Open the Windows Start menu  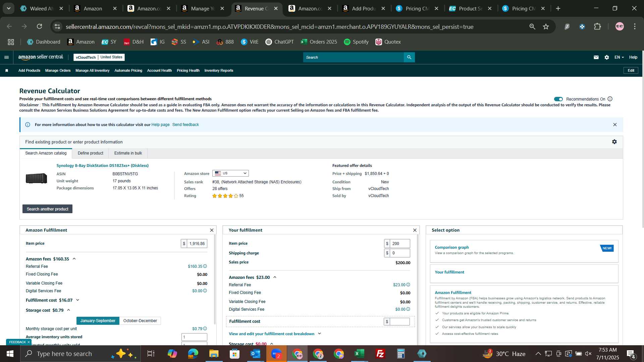point(10,354)
